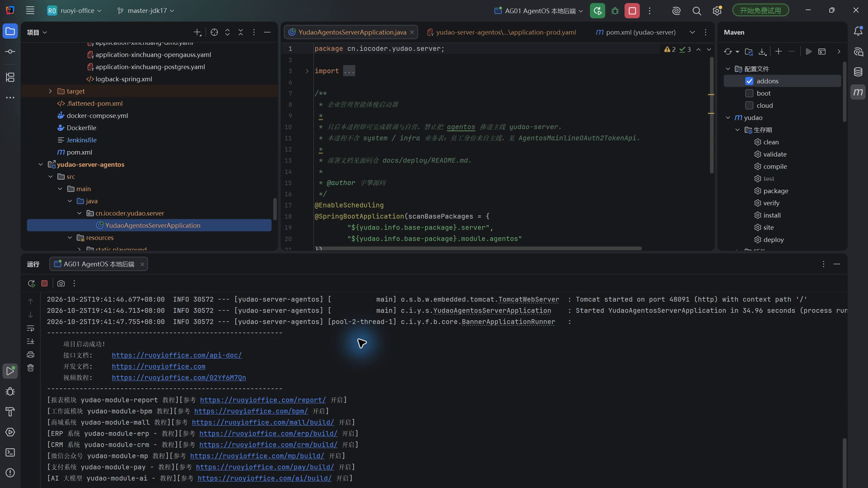Open run configuration AG01 AgentOS dropdown

(x=538, y=11)
